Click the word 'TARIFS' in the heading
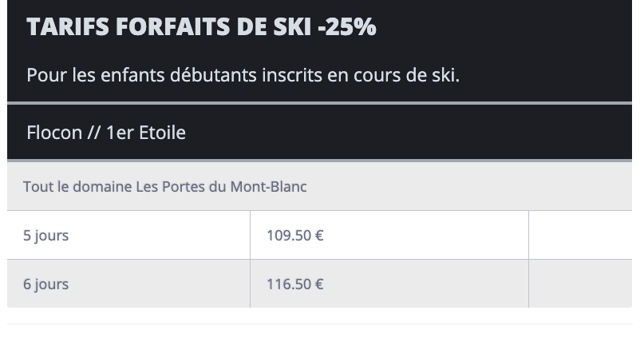The height and width of the screenshot is (338, 644). (68, 26)
